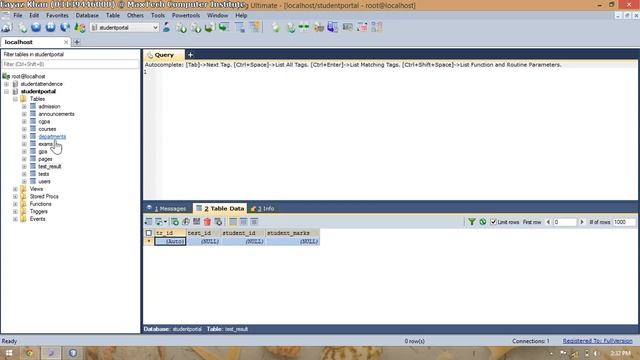The height and width of the screenshot is (360, 640).
Task: Click the test_id column header
Action: tap(204, 233)
